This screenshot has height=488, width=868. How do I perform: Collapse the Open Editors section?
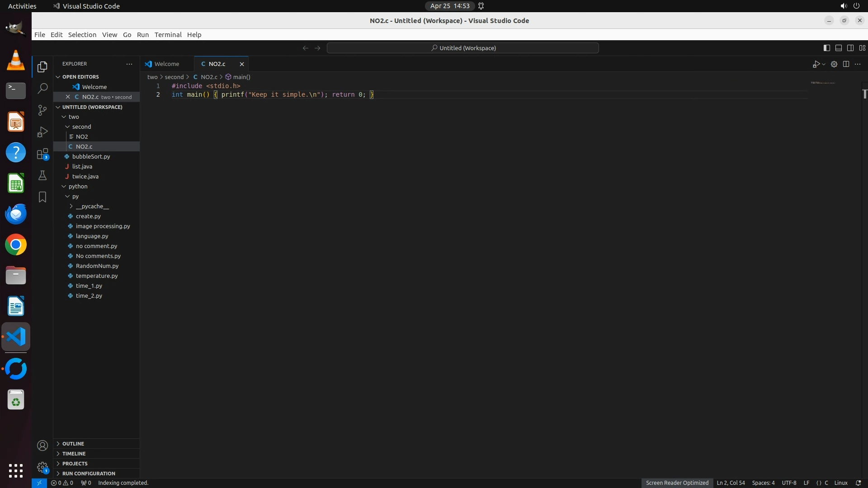(96, 77)
